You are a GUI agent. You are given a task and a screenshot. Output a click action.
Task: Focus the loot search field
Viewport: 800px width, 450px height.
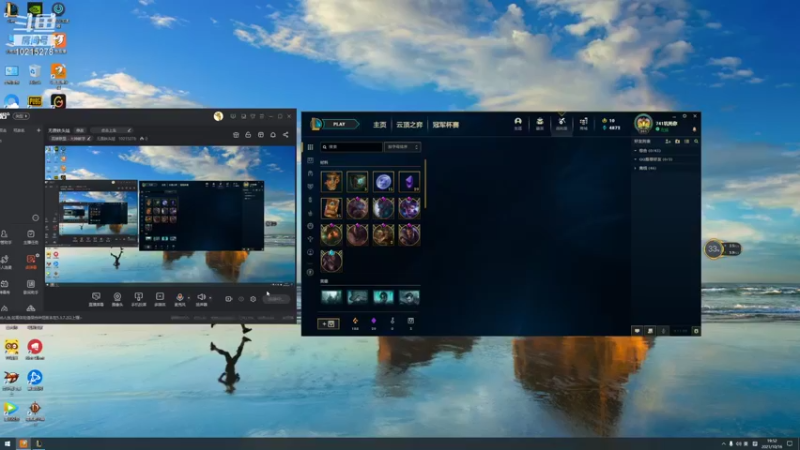pyautogui.click(x=351, y=147)
